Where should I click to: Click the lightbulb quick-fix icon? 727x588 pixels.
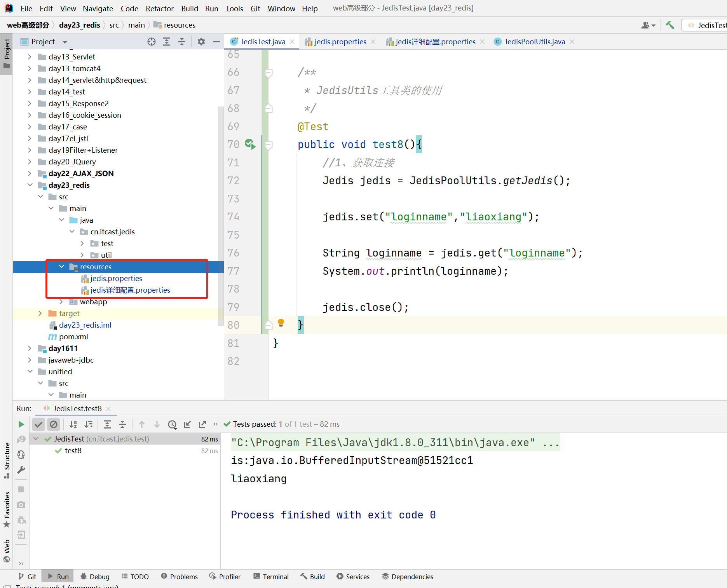point(281,323)
